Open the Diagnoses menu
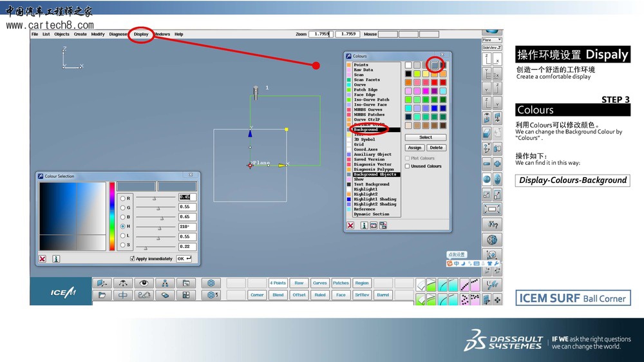 (x=118, y=34)
